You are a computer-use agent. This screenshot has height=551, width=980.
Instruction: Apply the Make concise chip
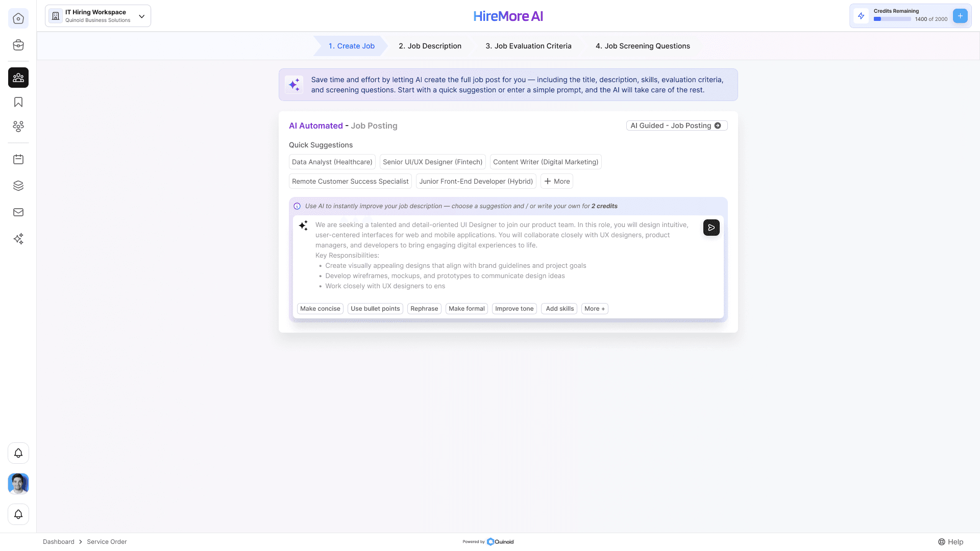[x=320, y=309]
